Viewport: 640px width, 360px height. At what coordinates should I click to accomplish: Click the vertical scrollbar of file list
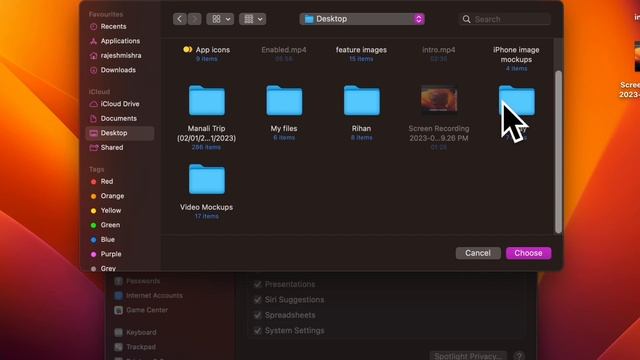tap(558, 152)
